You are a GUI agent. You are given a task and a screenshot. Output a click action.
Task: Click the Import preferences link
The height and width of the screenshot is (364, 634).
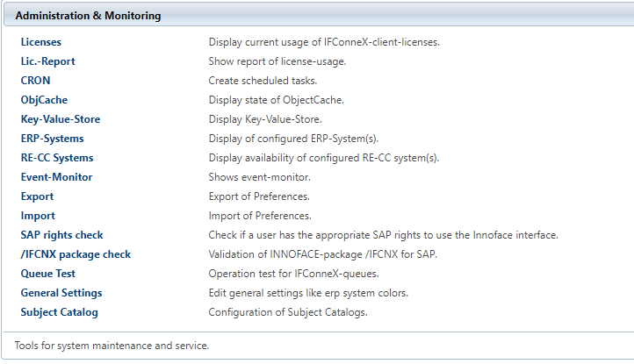click(38, 216)
